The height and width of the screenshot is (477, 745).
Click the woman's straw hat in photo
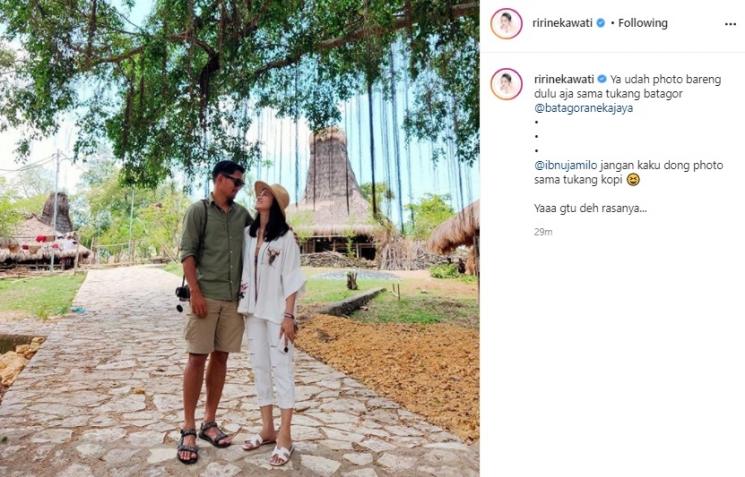(x=273, y=192)
